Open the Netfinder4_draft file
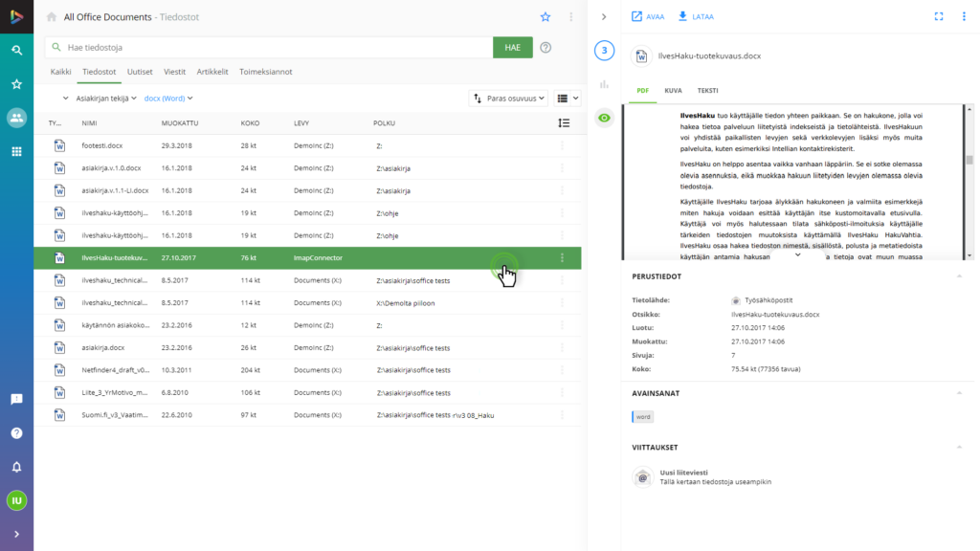The height and width of the screenshot is (551, 980). click(116, 370)
